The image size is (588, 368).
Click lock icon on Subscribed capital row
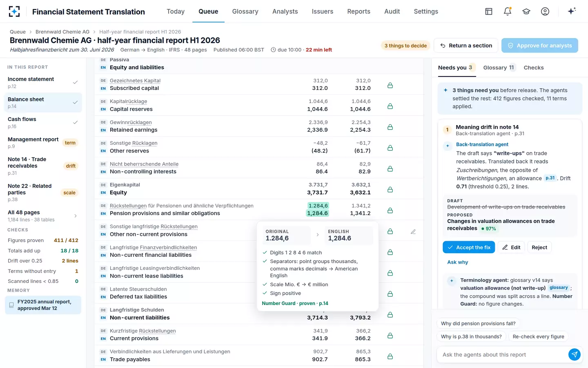pos(390,85)
